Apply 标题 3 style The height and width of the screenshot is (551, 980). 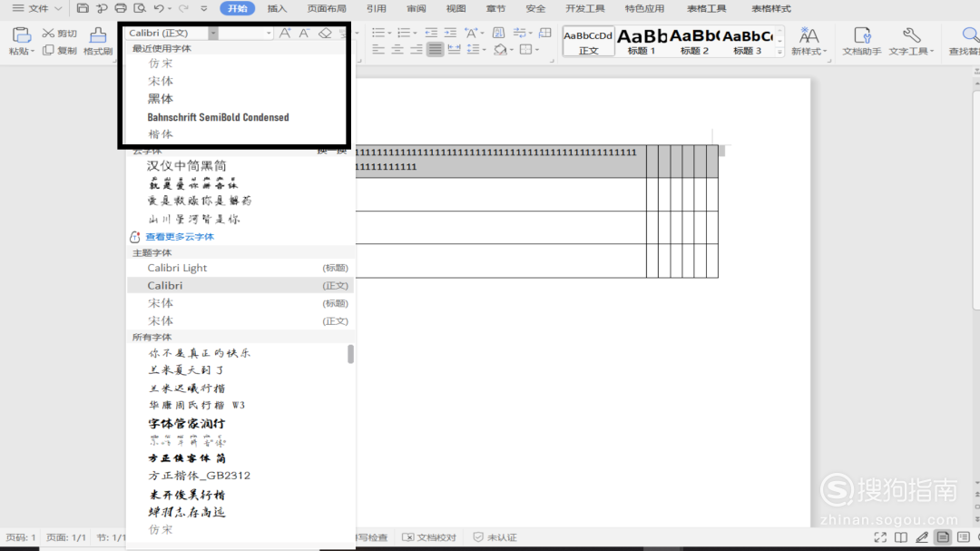tap(748, 41)
